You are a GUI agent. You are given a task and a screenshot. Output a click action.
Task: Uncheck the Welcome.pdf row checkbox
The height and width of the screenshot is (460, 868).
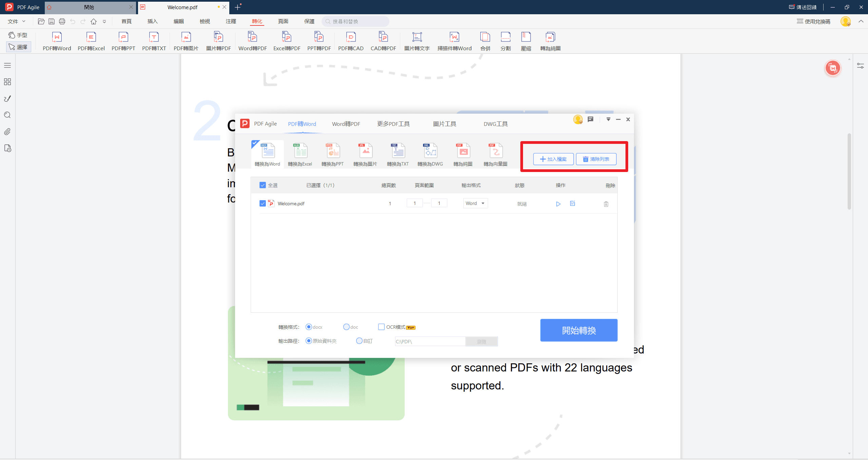pos(263,203)
